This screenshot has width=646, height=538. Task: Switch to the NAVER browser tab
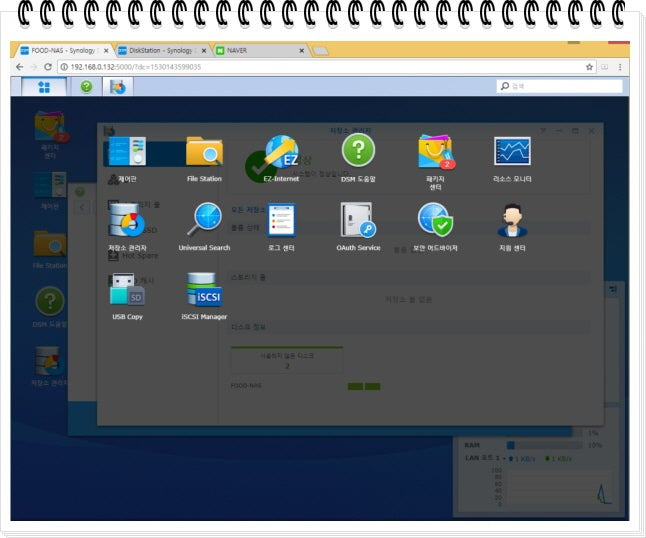[x=255, y=50]
